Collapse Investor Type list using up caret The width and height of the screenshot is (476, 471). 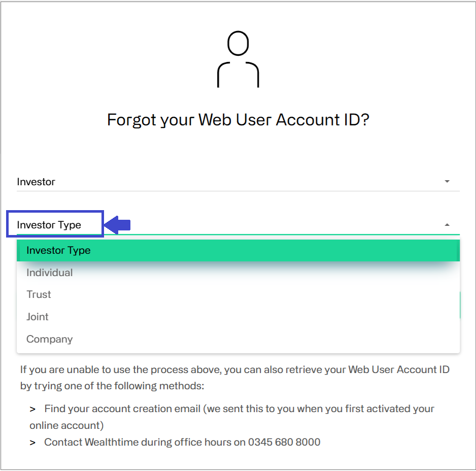(447, 225)
